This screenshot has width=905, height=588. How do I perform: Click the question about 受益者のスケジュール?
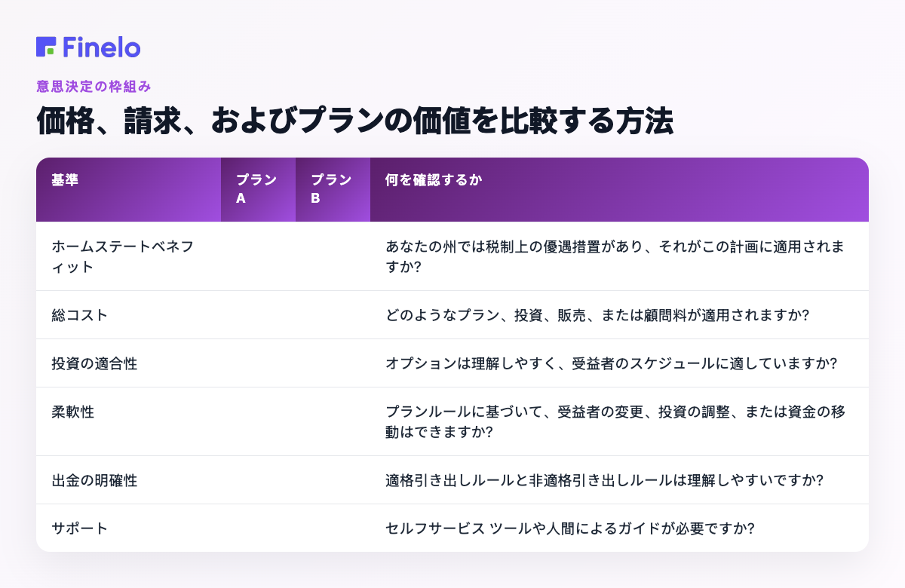click(612, 363)
